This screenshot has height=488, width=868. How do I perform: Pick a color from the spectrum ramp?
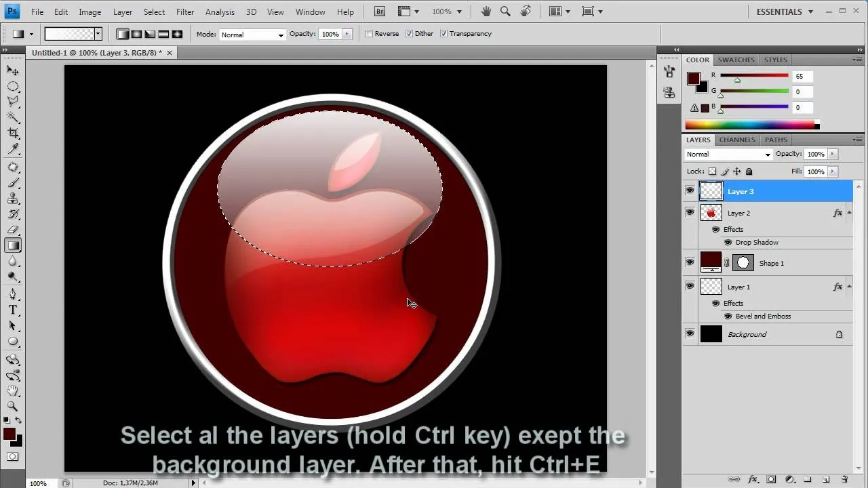749,125
